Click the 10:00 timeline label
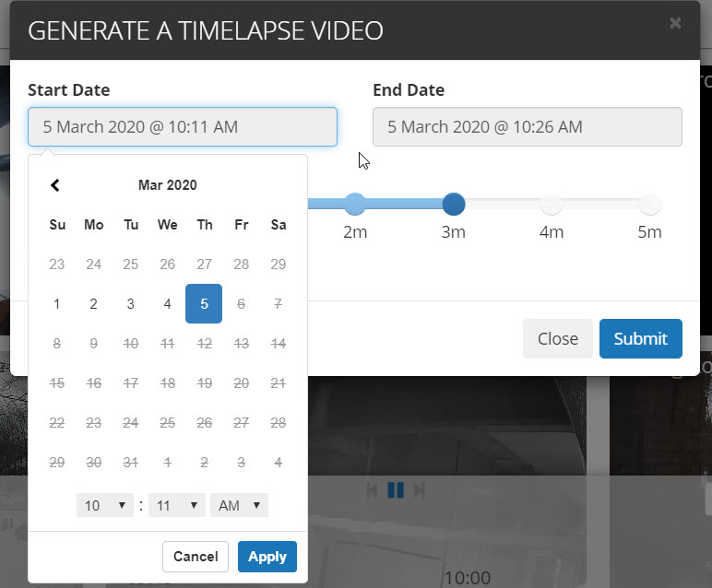Screen dimensions: 712x588 pos(468,578)
